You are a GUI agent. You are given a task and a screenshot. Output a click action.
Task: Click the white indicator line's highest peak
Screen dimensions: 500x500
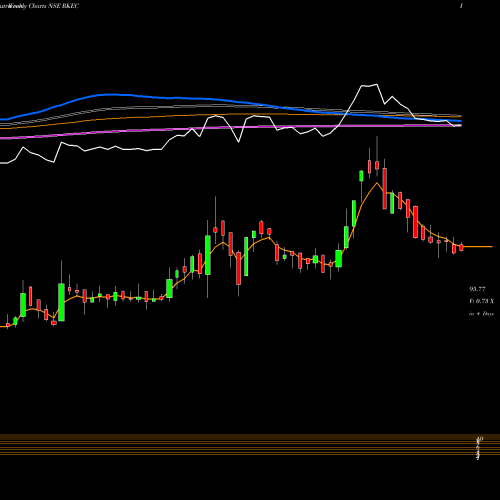pos(377,85)
